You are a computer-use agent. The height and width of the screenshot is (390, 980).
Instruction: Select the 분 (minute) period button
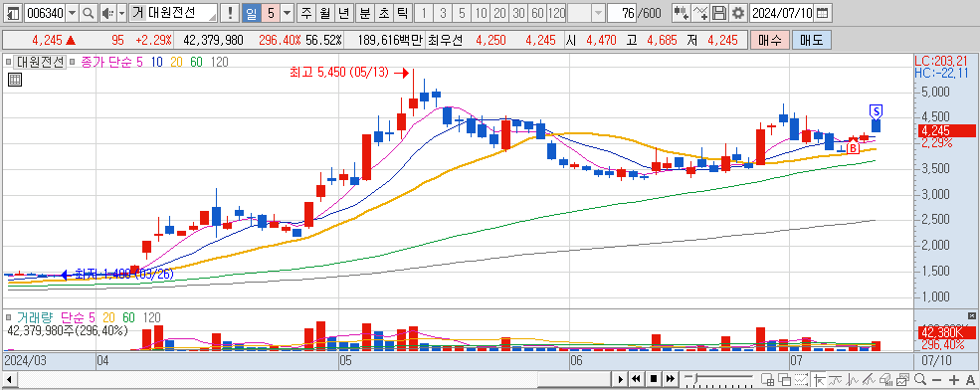[365, 13]
